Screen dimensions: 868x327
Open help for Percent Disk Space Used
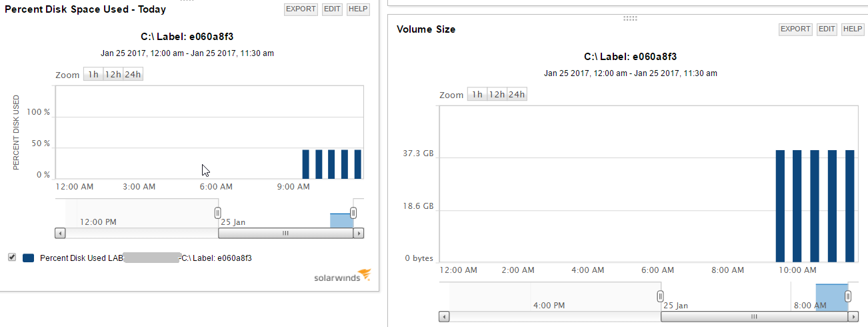click(x=358, y=9)
